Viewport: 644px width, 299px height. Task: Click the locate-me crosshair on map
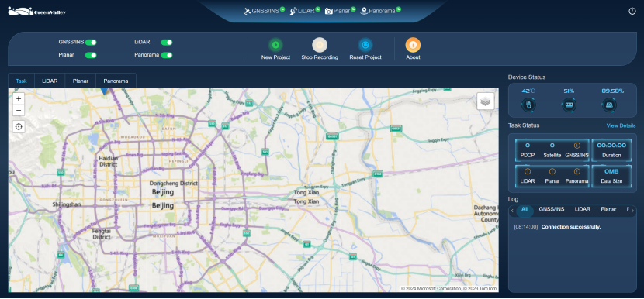tap(19, 127)
